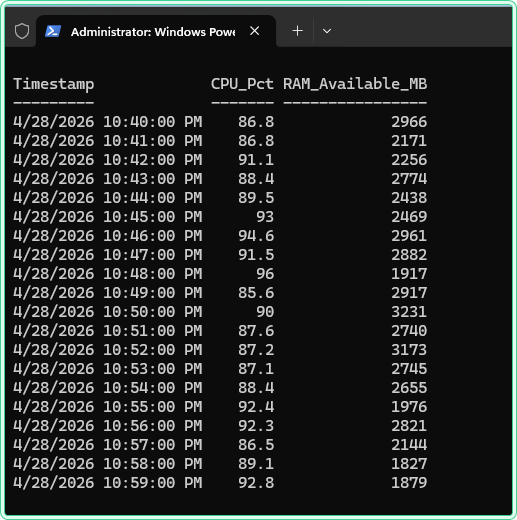Click the timestamp 4/28/2026 10:52:00 PM
The width and height of the screenshot is (517, 520).
pyautogui.click(x=108, y=350)
